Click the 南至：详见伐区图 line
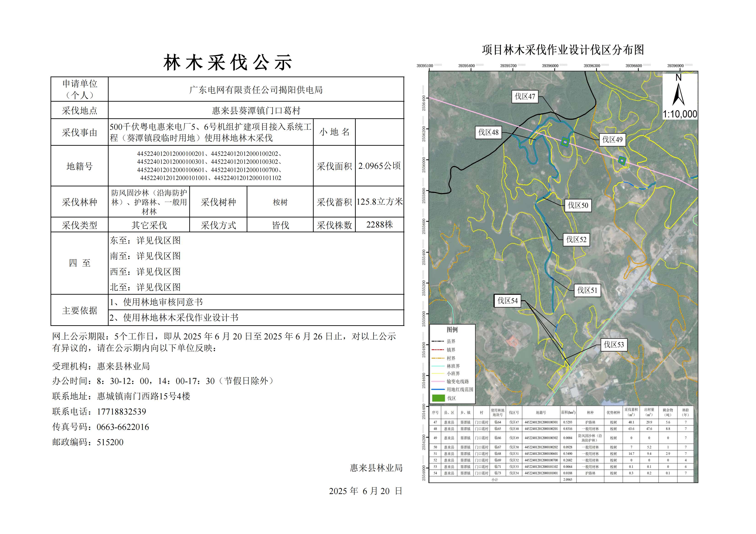 click(145, 256)
